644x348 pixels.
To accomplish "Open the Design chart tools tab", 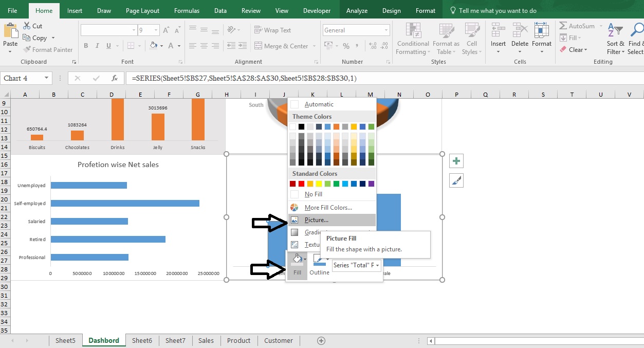I will click(x=391, y=10).
